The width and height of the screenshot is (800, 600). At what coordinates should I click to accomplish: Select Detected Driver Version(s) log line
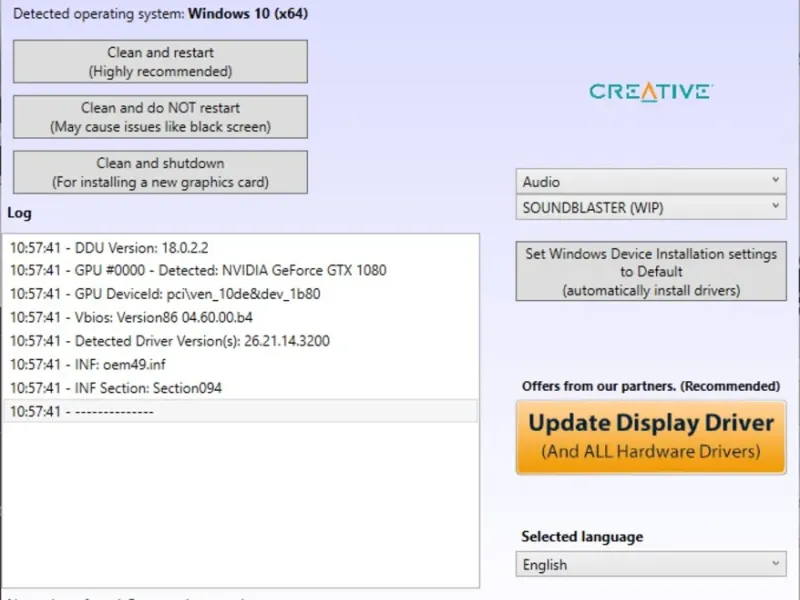240,341
